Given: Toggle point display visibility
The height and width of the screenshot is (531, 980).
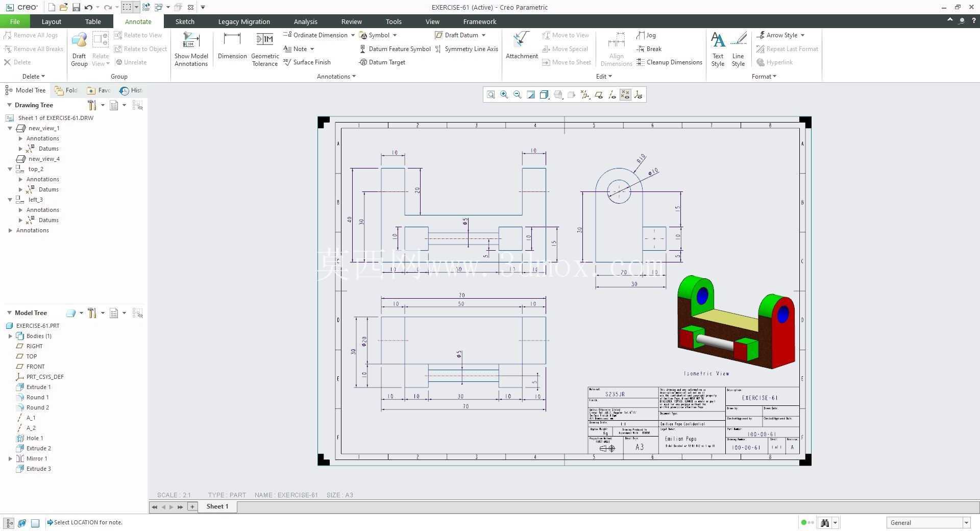Looking at the screenshot, I should click(x=625, y=94).
